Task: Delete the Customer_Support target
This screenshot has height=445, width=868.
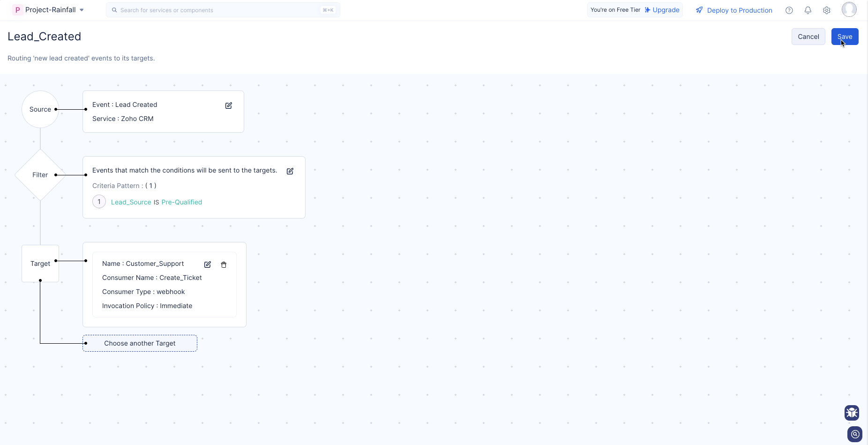Action: coord(224,264)
